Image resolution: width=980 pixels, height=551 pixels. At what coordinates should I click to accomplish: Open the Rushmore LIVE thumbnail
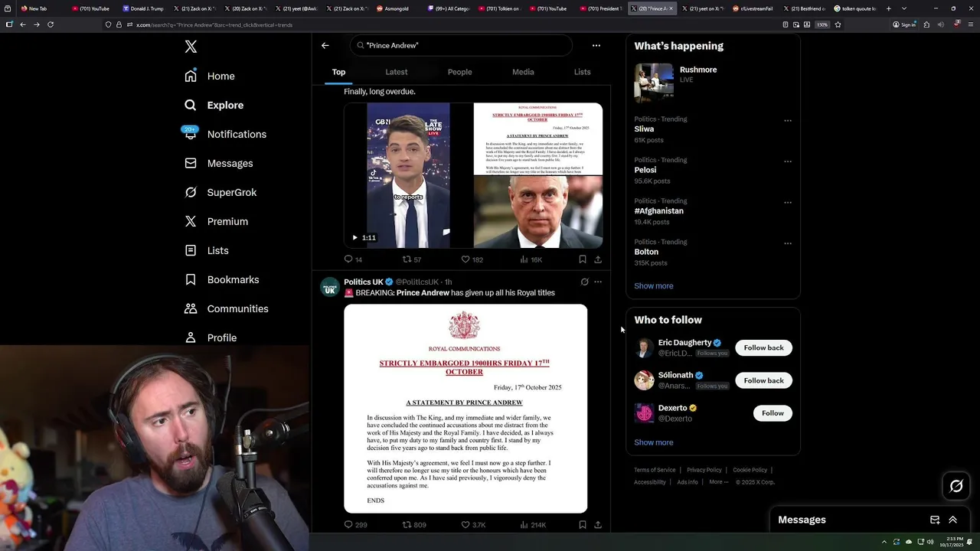tap(653, 83)
